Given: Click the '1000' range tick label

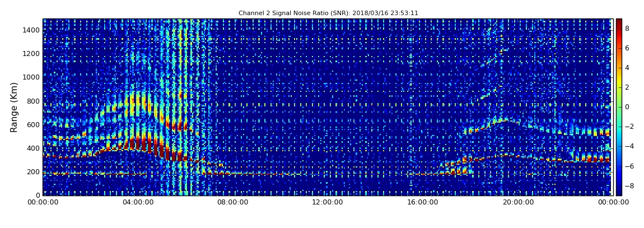Looking at the screenshot, I should [32, 77].
